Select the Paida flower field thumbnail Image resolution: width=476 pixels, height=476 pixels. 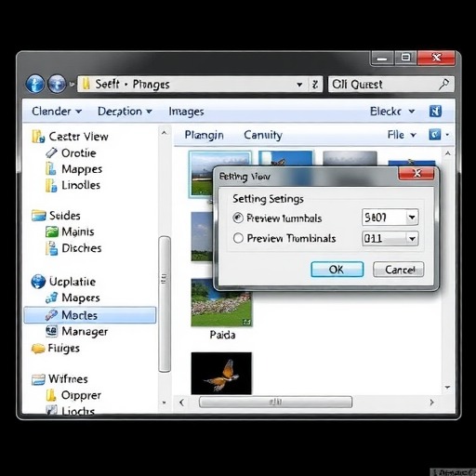pos(221,302)
